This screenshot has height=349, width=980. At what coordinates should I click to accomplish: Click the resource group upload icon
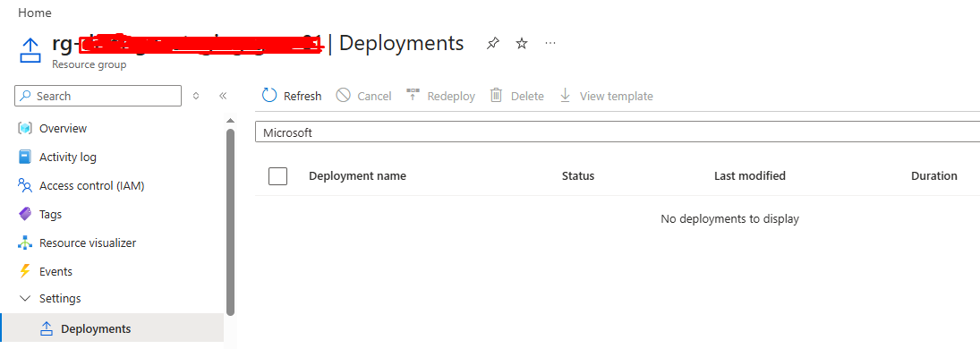coord(30,50)
